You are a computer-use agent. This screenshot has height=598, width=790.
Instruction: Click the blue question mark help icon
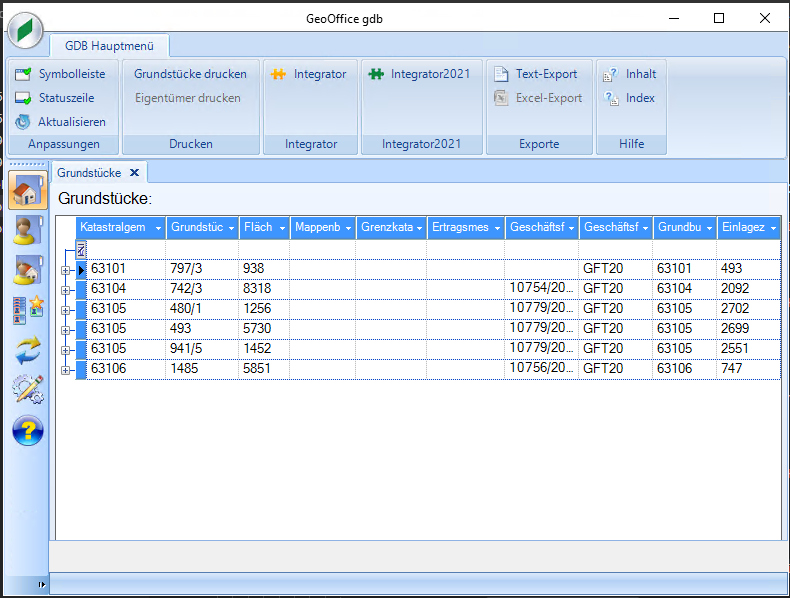click(28, 431)
